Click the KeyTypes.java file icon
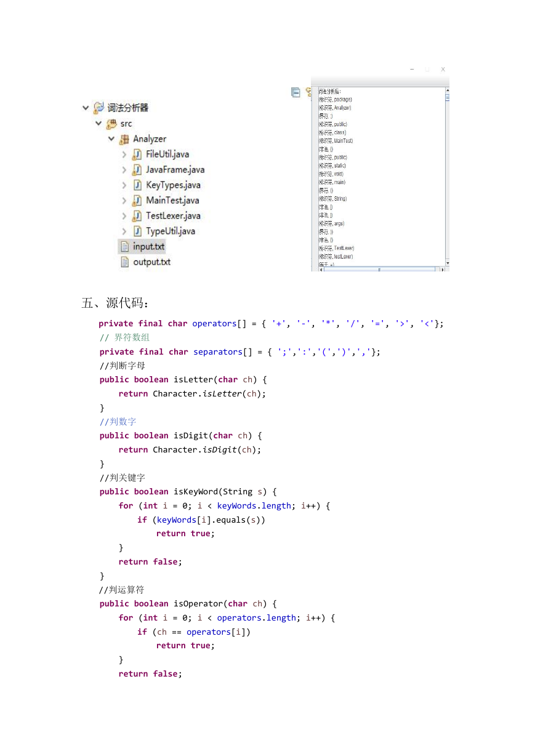535x756 pixels. coord(137,185)
